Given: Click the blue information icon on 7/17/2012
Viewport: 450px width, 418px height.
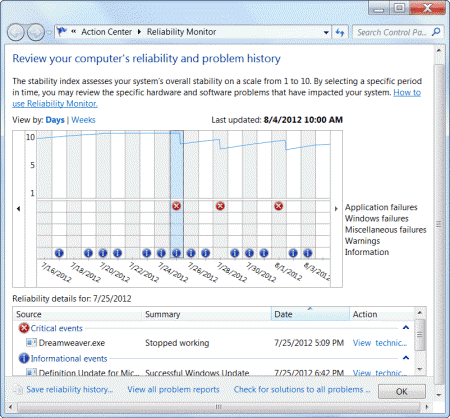Looking at the screenshot, I should pos(59,253).
